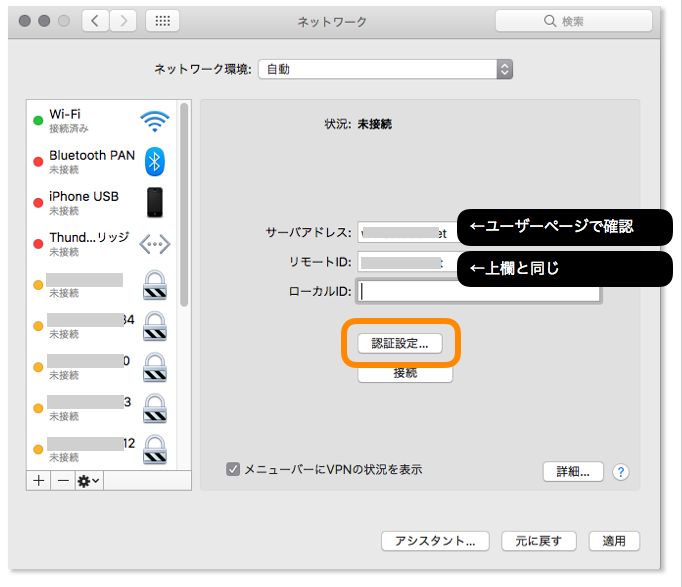682x587 pixels.
Task: Click the search field 検索
Action: coord(574,21)
